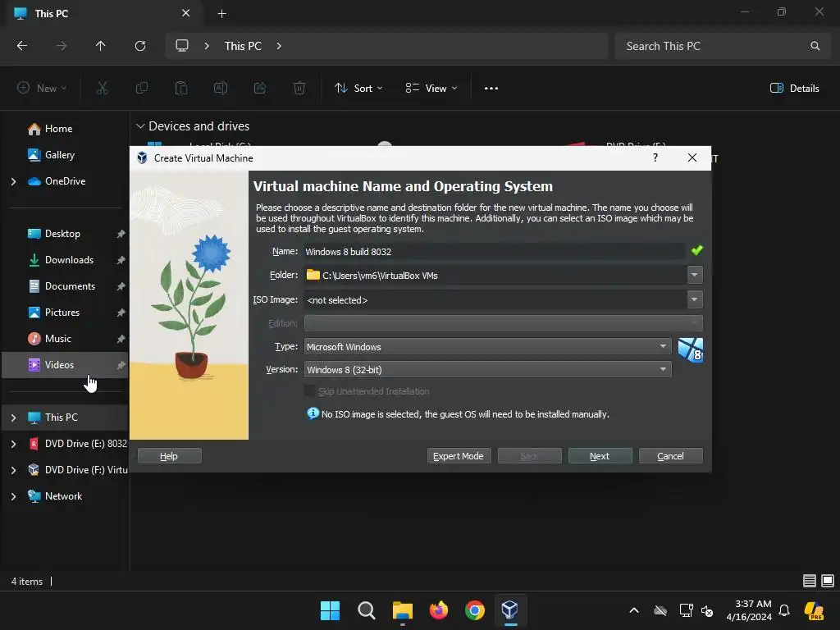840x630 pixels.
Task: Click the monitor icon in the address bar
Action: click(x=182, y=46)
